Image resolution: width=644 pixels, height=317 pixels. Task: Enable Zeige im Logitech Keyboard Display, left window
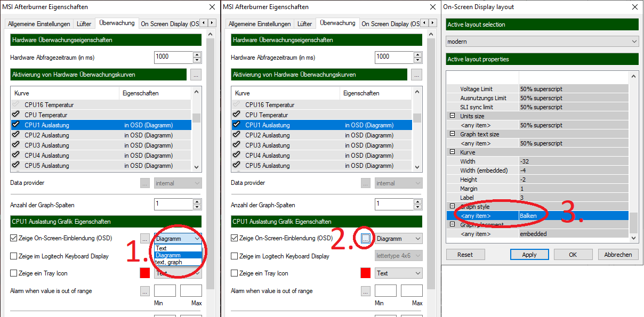pyautogui.click(x=13, y=256)
